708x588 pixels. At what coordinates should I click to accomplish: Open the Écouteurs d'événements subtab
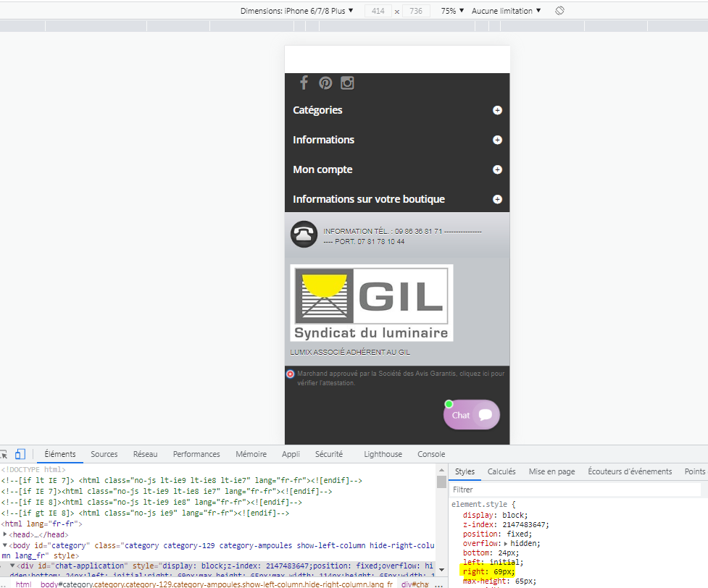pyautogui.click(x=630, y=471)
